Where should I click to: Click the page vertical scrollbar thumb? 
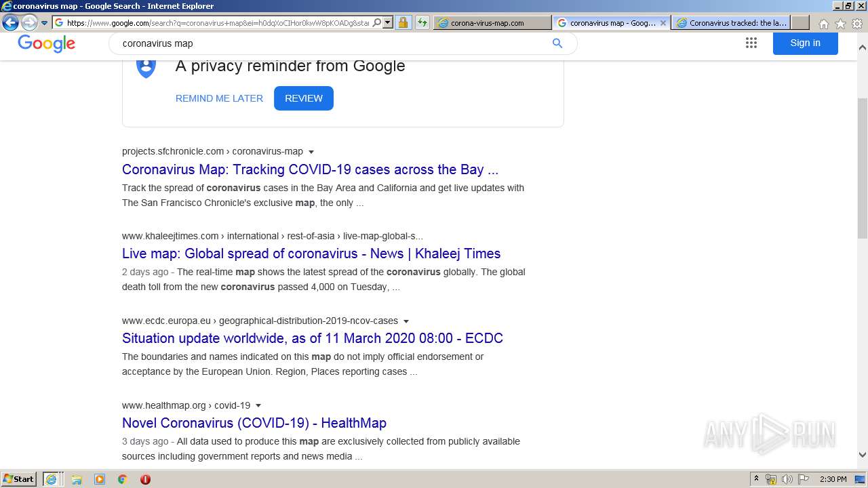[862, 168]
